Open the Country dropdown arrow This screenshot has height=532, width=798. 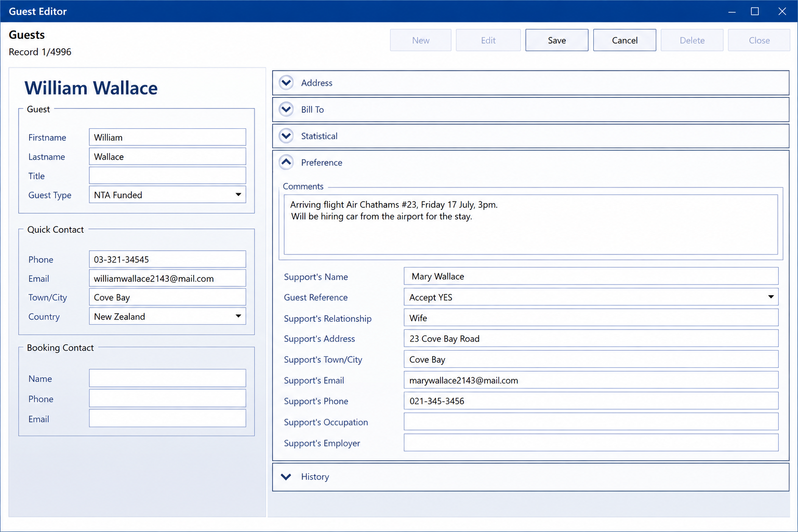(x=238, y=316)
